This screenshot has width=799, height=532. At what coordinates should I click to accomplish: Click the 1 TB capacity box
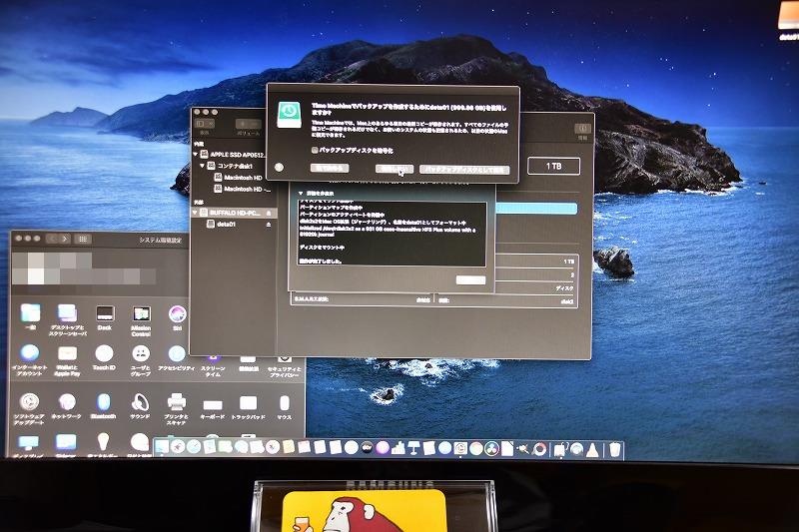coord(553,166)
